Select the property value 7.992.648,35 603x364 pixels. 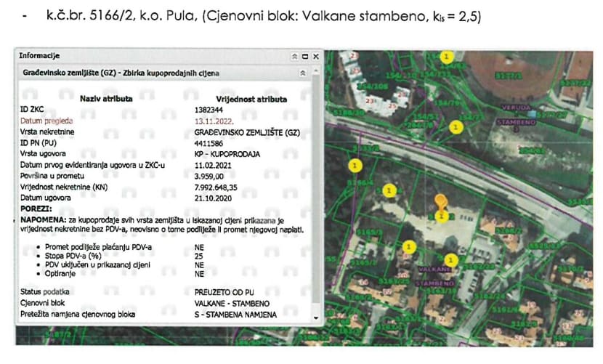[215, 187]
